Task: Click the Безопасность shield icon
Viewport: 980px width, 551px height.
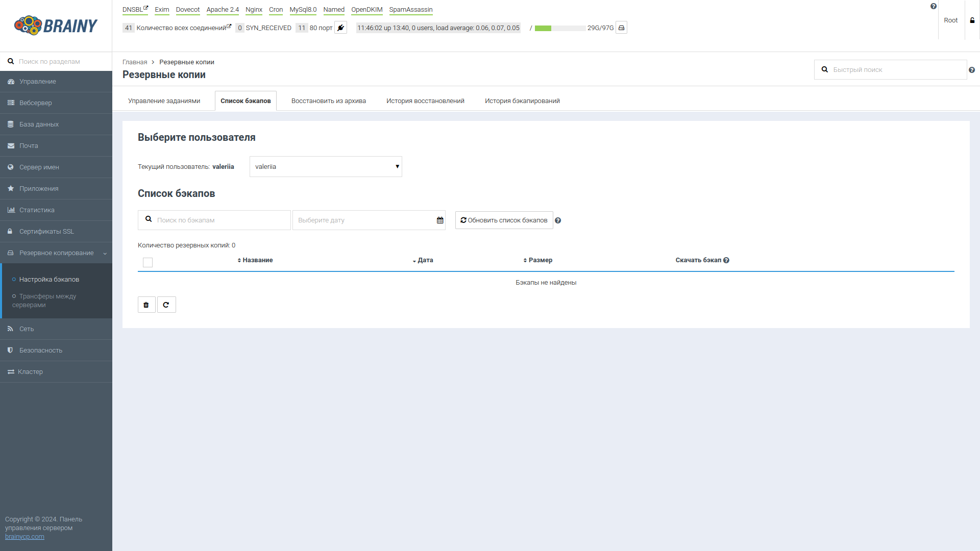Action: point(10,350)
